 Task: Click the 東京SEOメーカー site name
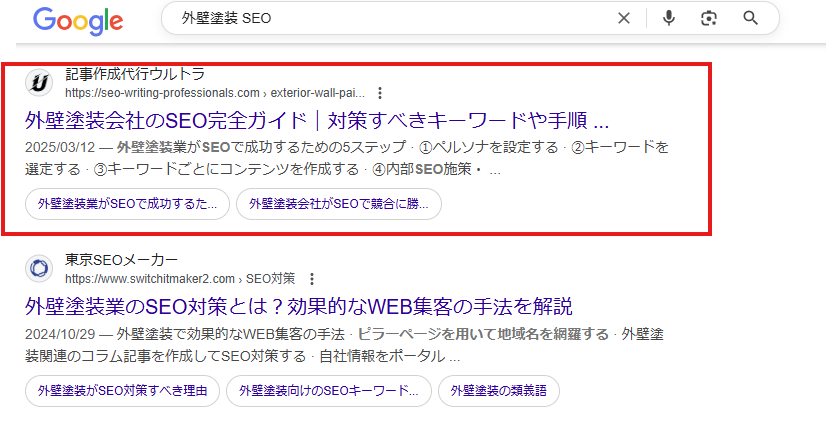[x=121, y=260]
